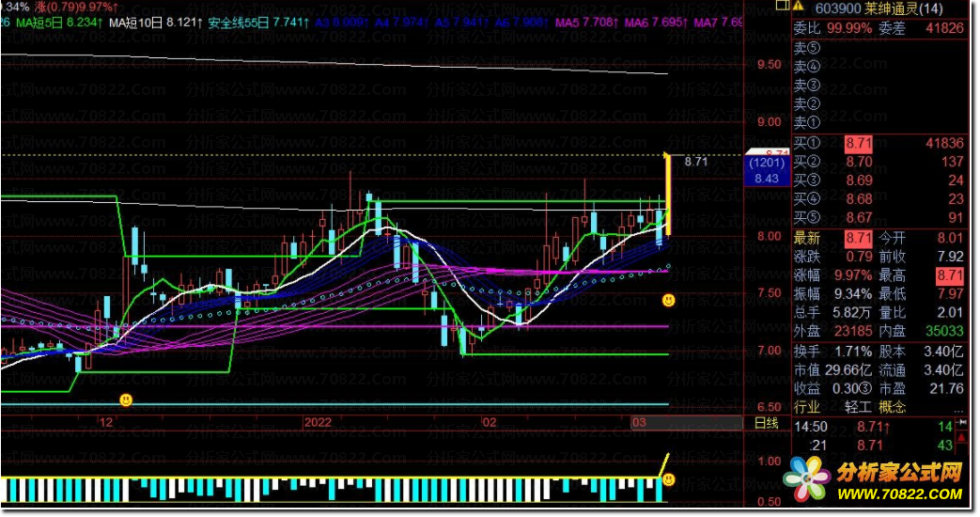Select the 卖④ ask row
The width and height of the screenshot is (980, 517).
(x=879, y=67)
